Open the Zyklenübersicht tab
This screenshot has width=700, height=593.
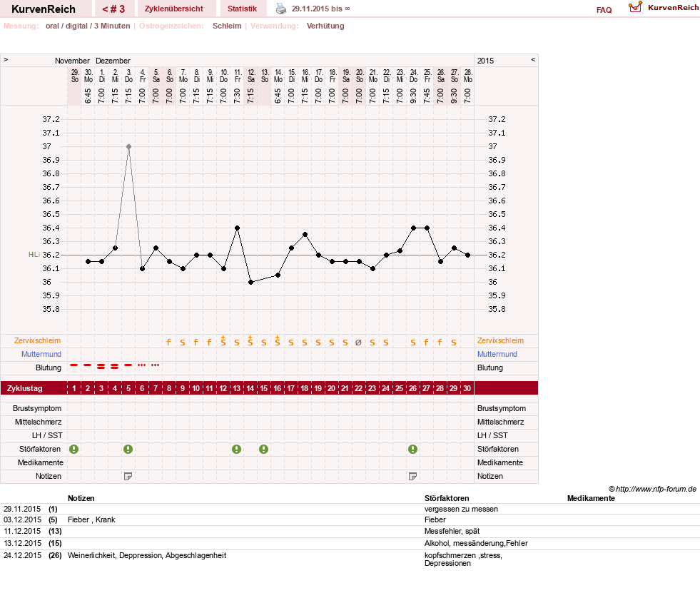click(x=173, y=9)
